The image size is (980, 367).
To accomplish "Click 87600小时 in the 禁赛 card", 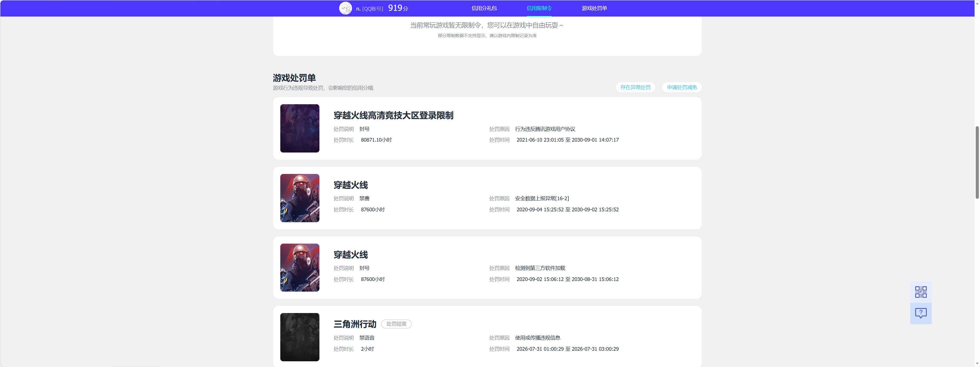I will tap(373, 210).
